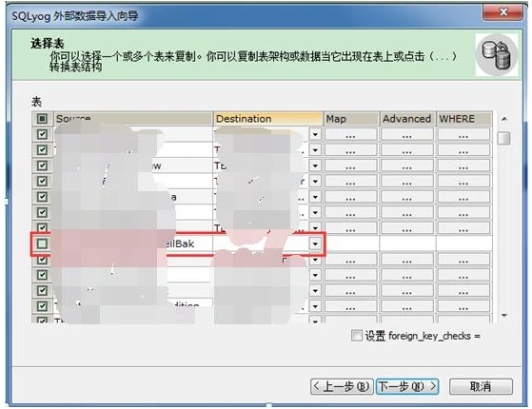Return to the previous step with 上一步
The height and width of the screenshot is (409, 532).
coord(342,386)
